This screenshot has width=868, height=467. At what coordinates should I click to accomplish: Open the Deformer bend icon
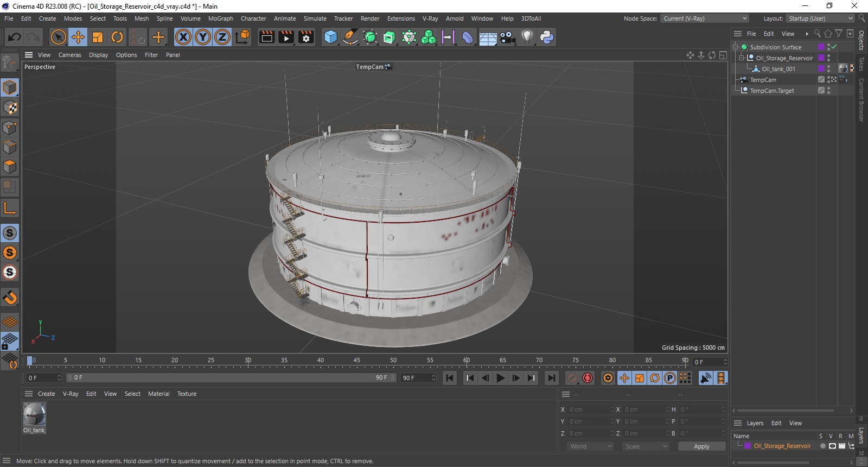coord(468,37)
